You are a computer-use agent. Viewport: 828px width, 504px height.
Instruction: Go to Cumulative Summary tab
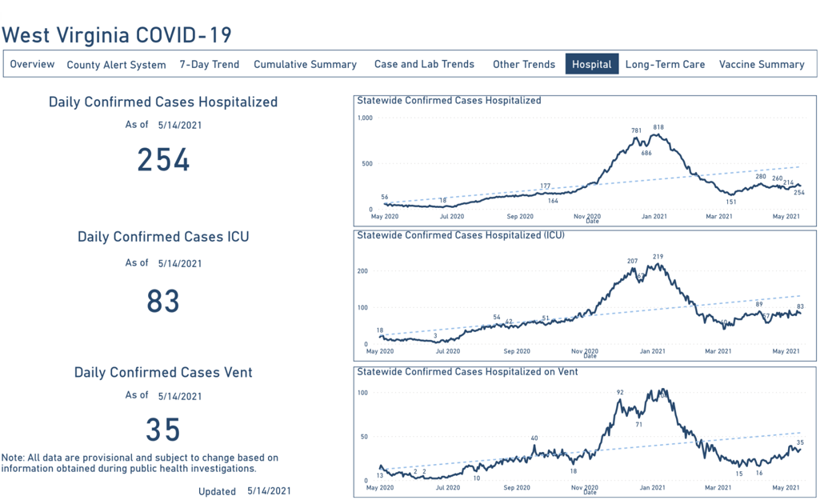coord(305,64)
